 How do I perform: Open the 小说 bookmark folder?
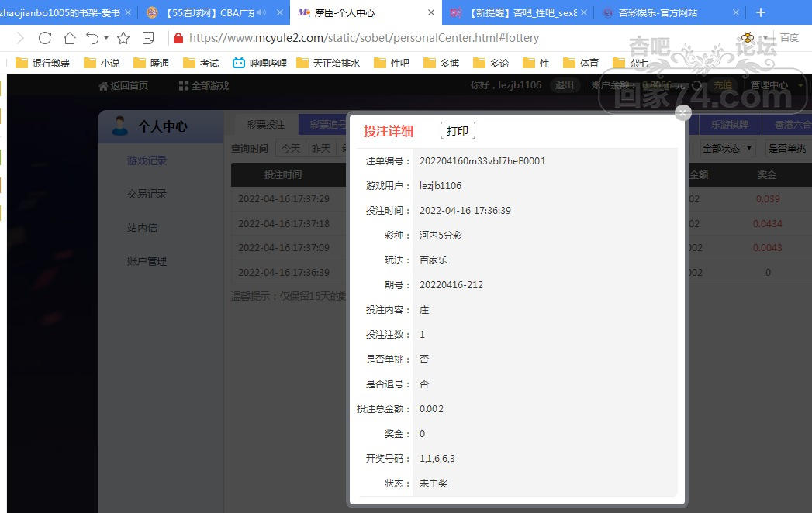click(102, 63)
